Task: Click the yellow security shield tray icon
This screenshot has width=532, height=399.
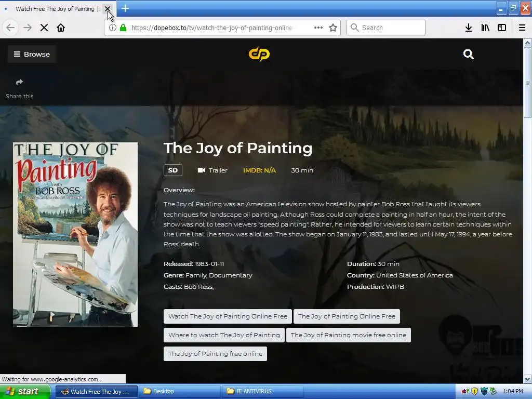Action: (x=475, y=391)
